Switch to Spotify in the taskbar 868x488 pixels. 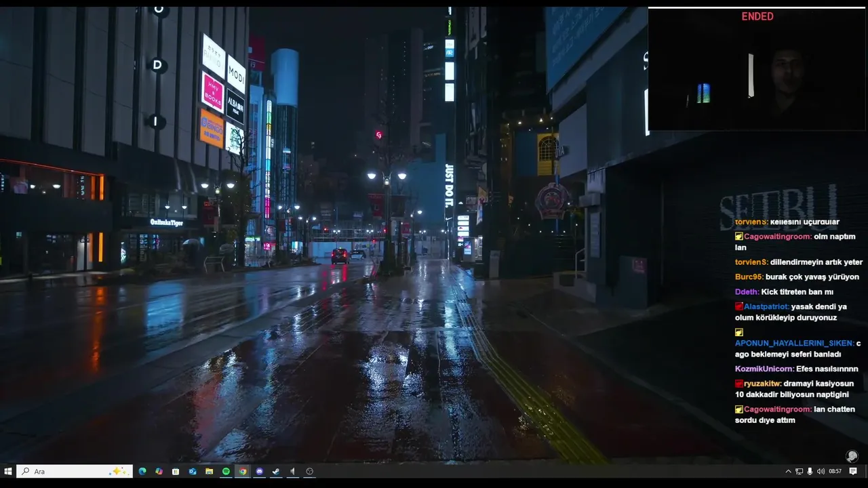click(x=226, y=471)
